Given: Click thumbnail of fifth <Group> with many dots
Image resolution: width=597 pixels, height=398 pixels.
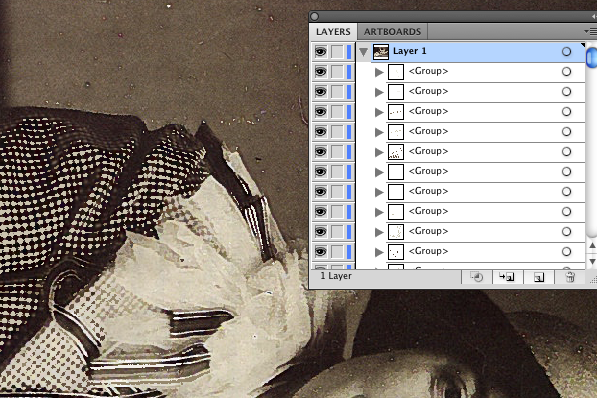Looking at the screenshot, I should (396, 152).
